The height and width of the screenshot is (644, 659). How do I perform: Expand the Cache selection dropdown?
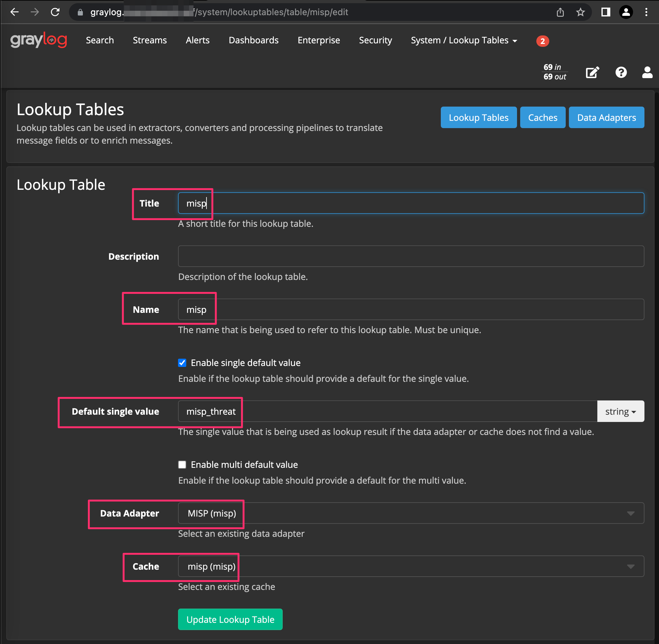[x=630, y=566]
